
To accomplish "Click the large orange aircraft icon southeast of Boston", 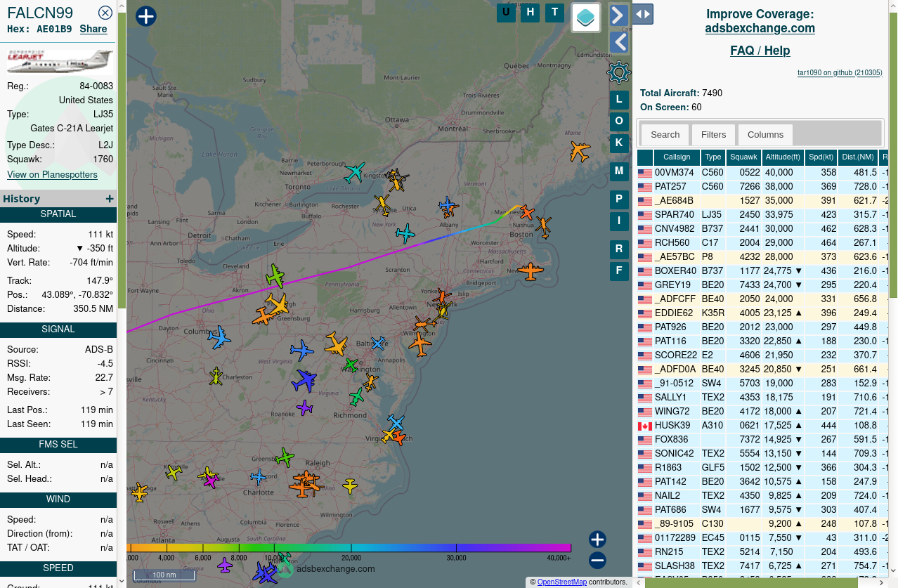I will 531,270.
